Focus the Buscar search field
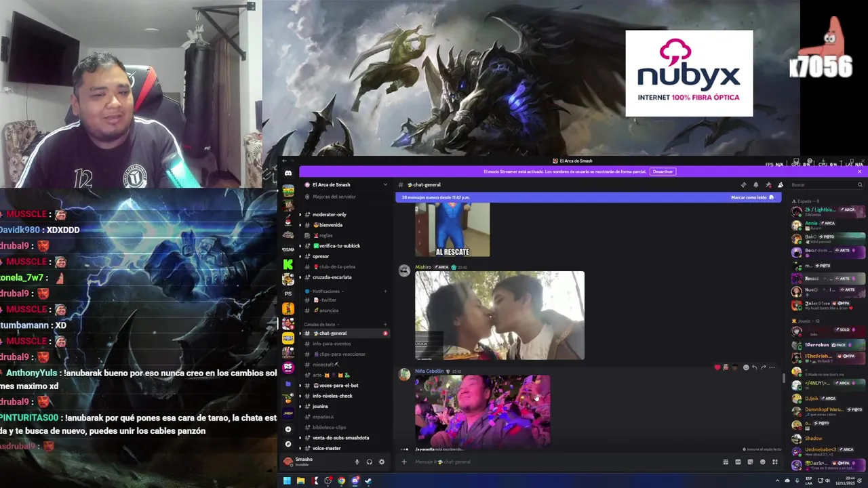The width and height of the screenshot is (868, 488). (x=827, y=184)
